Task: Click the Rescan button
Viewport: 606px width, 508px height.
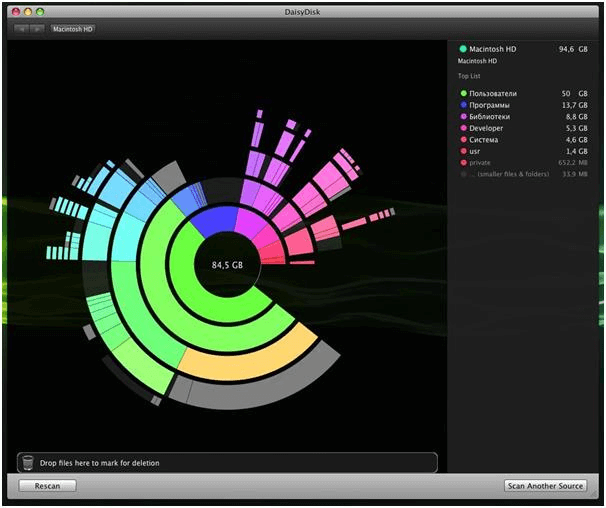Action: click(x=47, y=486)
